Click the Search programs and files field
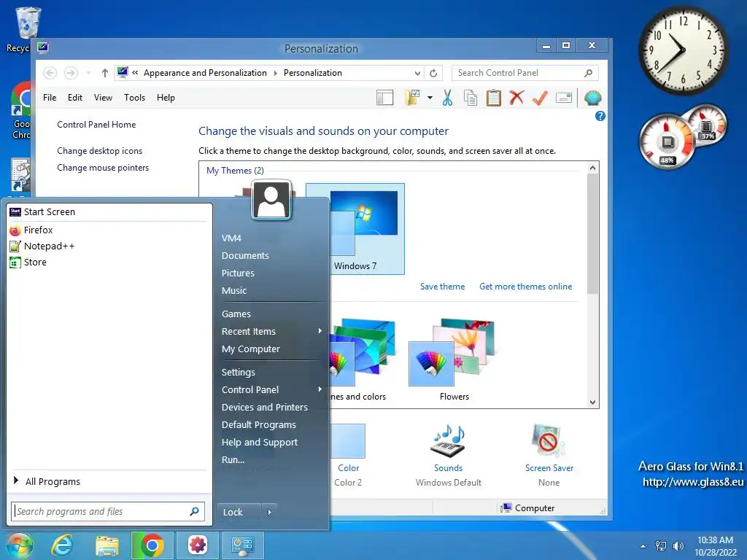Screen dimensions: 747x560 click(x=108, y=511)
